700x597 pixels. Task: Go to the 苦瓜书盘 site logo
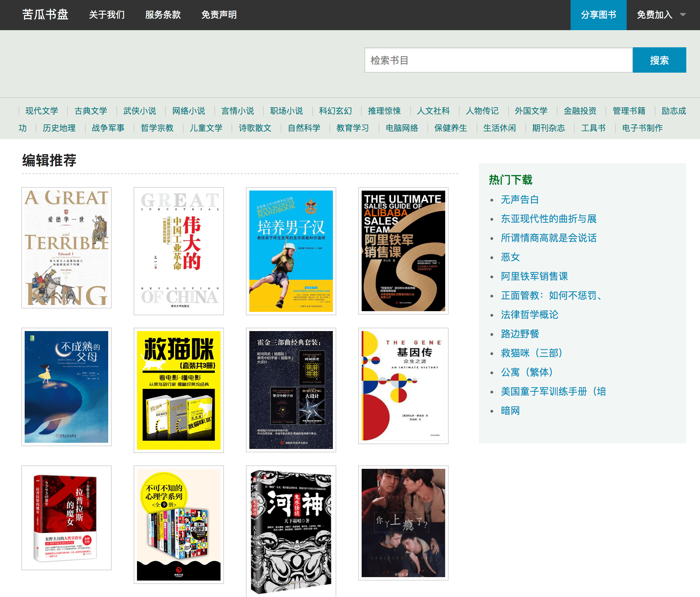point(45,15)
